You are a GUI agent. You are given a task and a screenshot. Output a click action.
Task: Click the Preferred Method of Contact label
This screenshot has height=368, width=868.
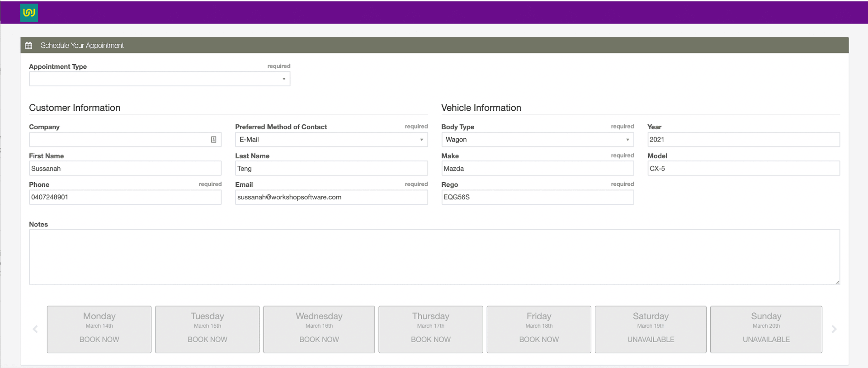tap(281, 127)
